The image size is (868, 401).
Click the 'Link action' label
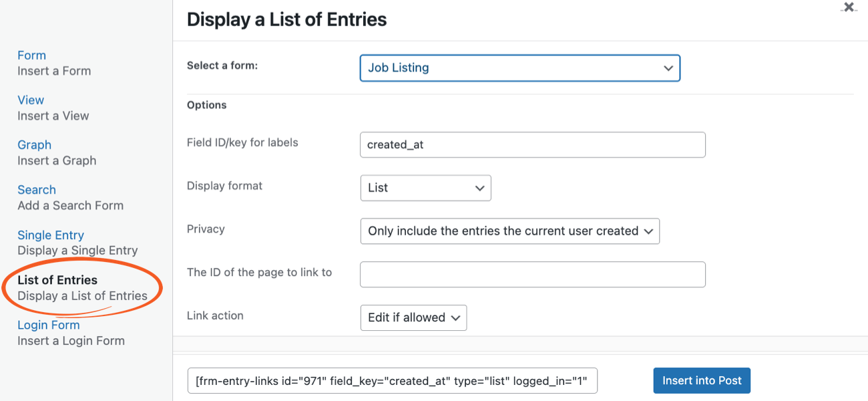(x=215, y=315)
